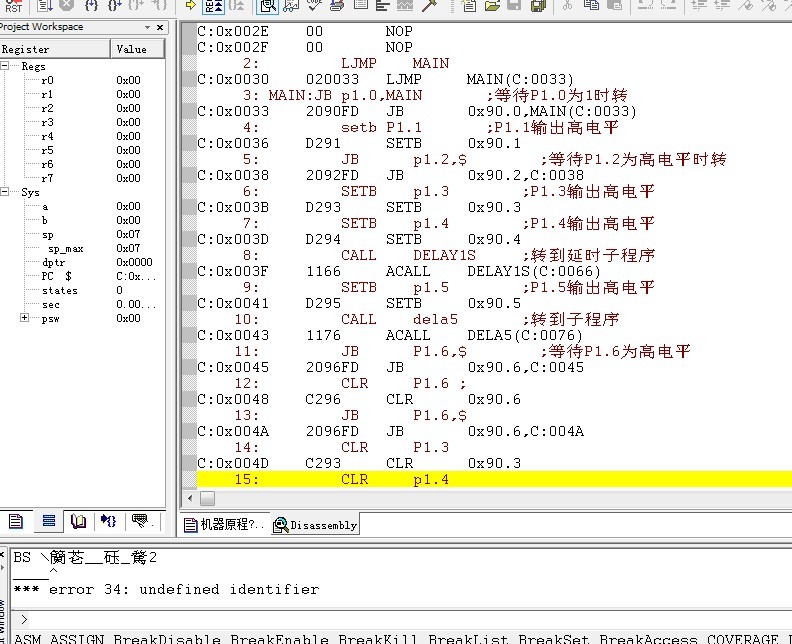
Task: Switch to the 机器原程 source file tab
Action: pos(226,525)
